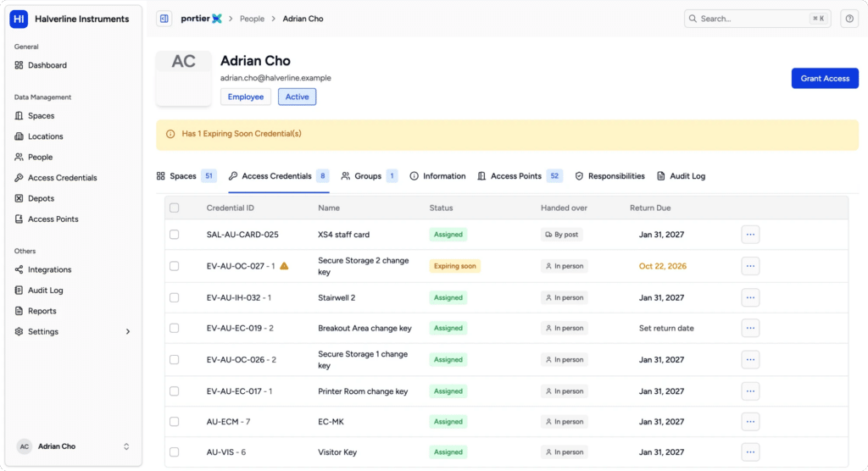Toggle the sidebar collapse icon

tap(164, 19)
